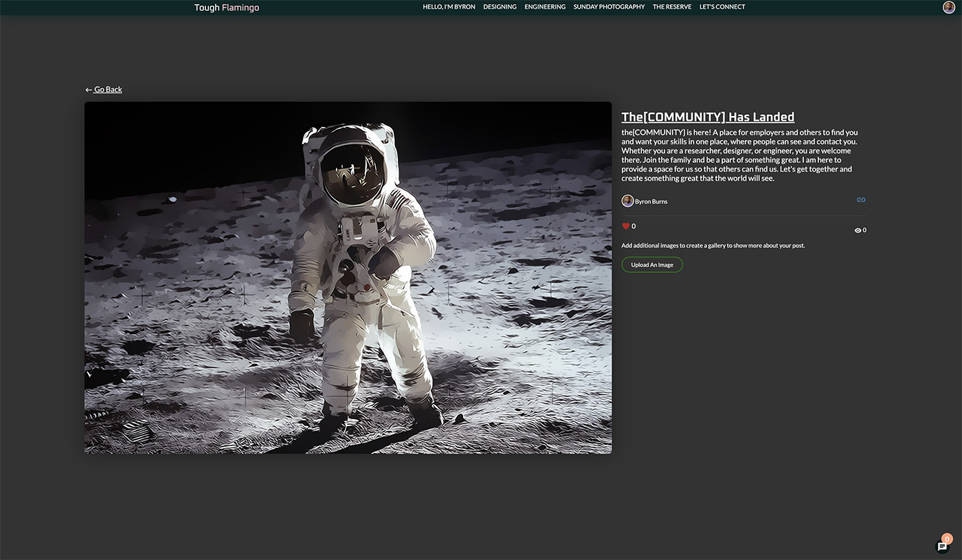This screenshot has height=560, width=962.
Task: Click the orange chat notification badge
Action: pos(948,539)
